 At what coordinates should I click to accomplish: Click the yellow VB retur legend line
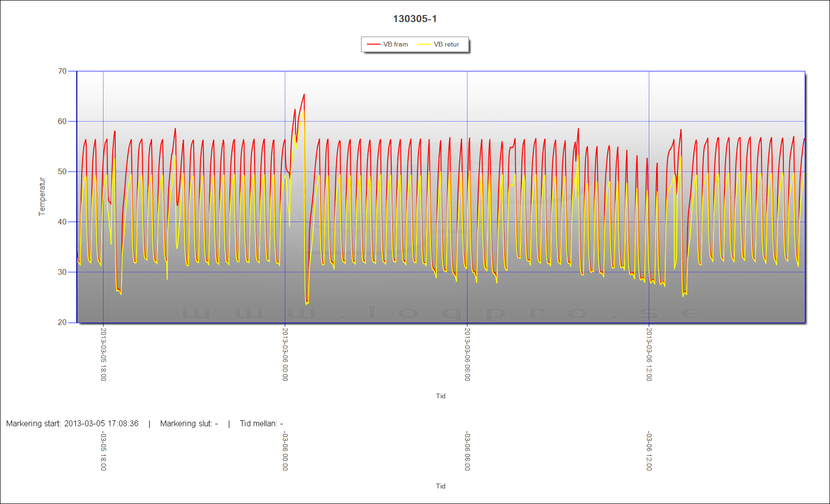click(424, 44)
